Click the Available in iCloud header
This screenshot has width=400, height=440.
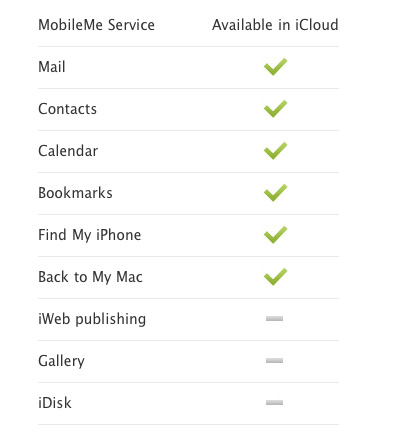click(275, 25)
